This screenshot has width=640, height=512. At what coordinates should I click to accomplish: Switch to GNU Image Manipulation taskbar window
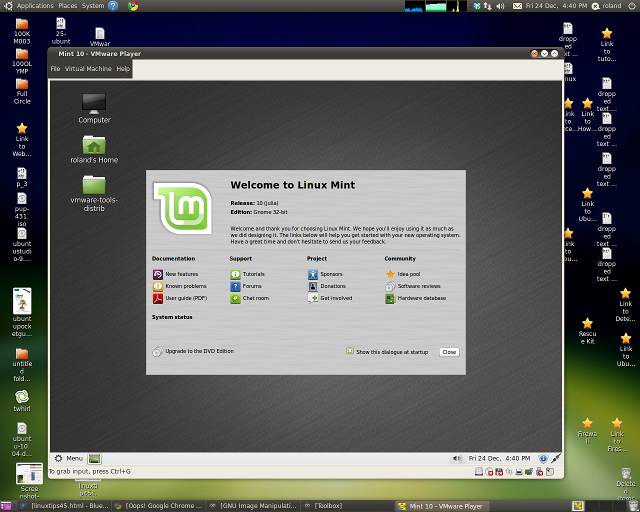coord(253,506)
